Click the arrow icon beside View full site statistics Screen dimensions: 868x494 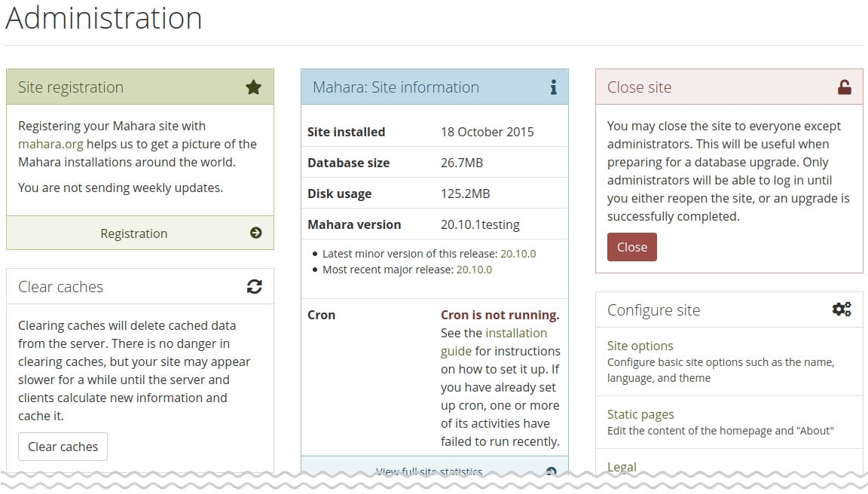(x=551, y=472)
